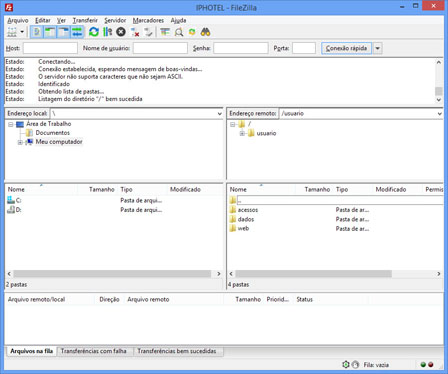Toggle processing of transfer queue

[108, 32]
